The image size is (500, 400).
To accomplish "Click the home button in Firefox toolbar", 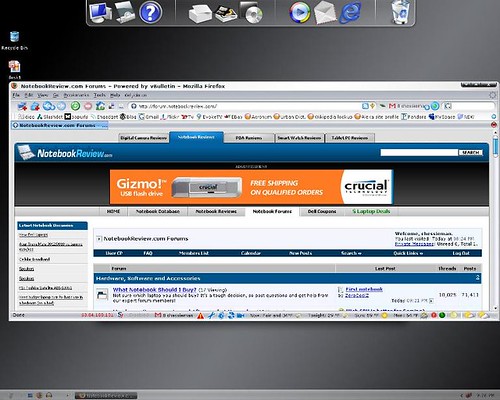I will click(100, 106).
